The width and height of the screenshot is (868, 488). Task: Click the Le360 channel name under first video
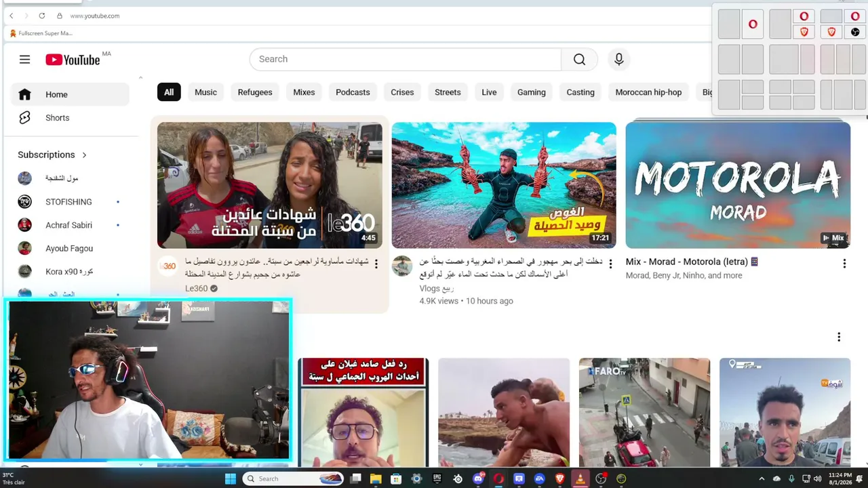[x=197, y=288]
